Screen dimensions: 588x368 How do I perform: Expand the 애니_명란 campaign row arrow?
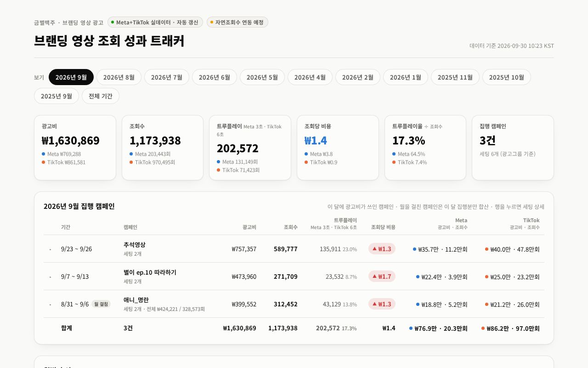click(x=51, y=305)
